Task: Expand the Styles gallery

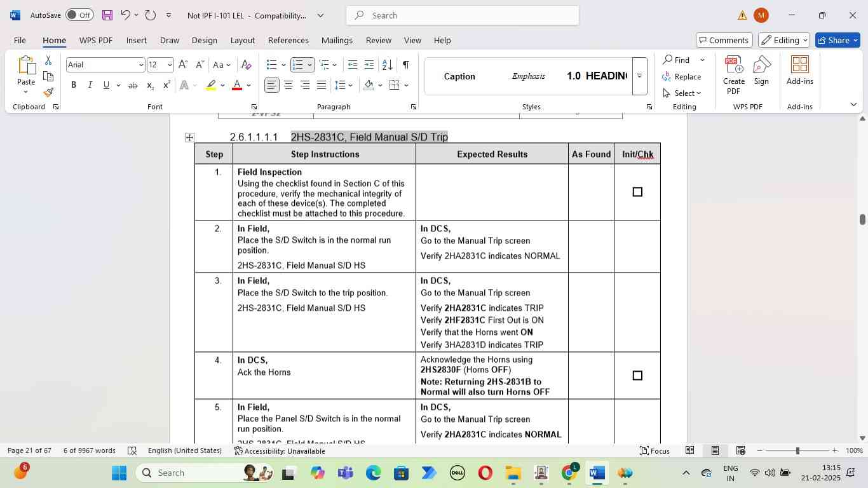Action: tap(639, 76)
